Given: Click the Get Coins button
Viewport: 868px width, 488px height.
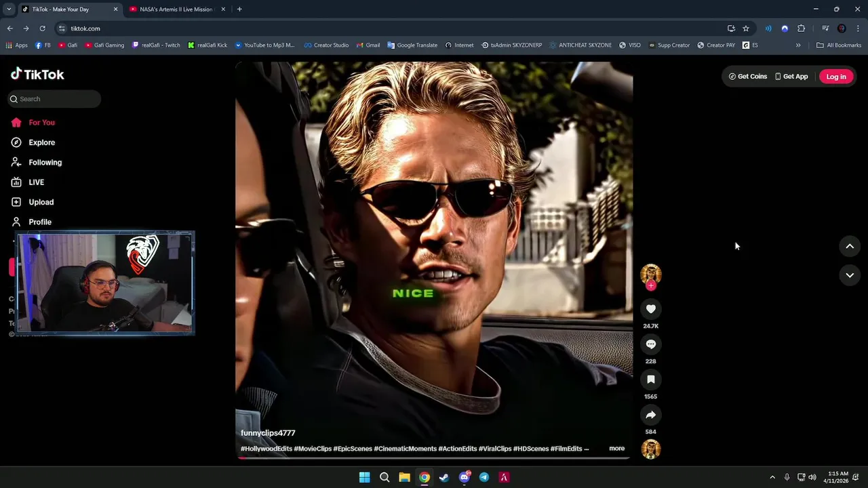Looking at the screenshot, I should (748, 77).
